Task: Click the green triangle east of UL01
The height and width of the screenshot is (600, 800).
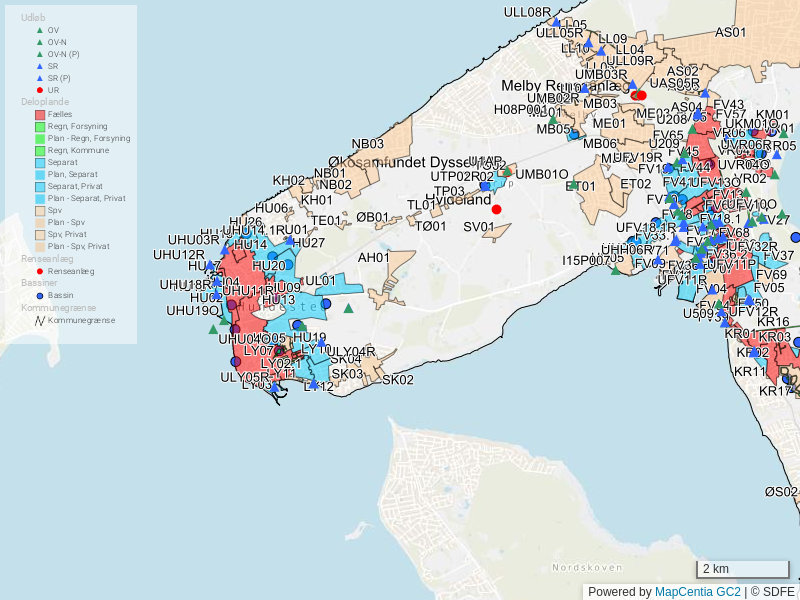Action: pyautogui.click(x=348, y=308)
